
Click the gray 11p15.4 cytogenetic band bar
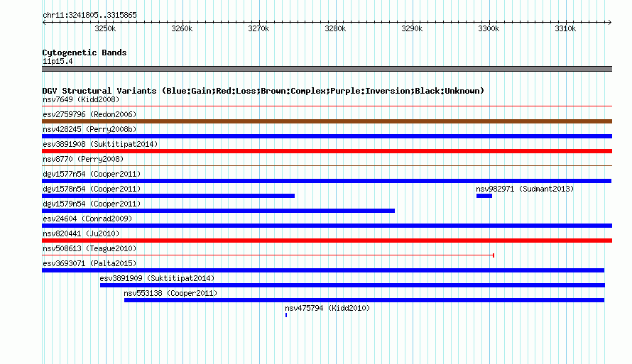[x=327, y=69]
